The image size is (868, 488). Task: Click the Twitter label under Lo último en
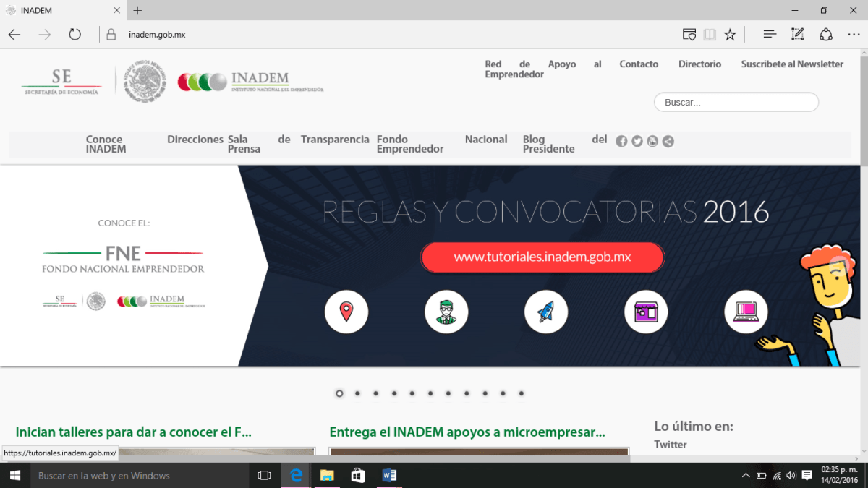tap(671, 444)
